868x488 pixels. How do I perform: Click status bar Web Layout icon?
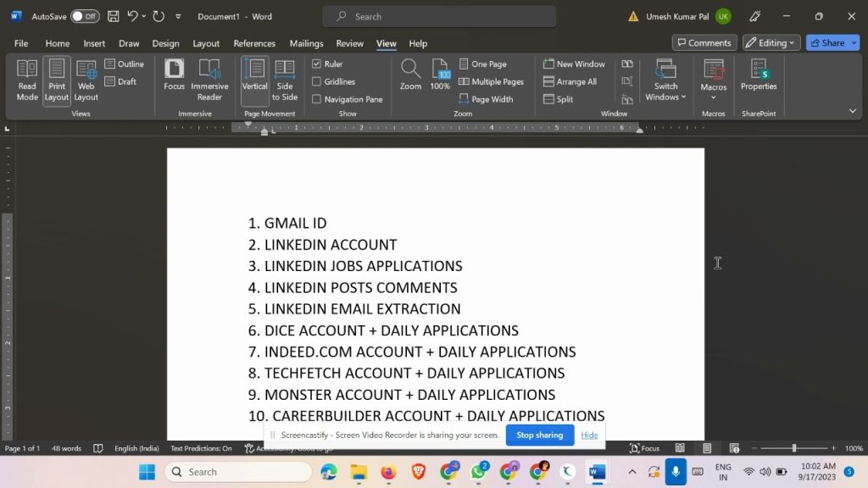click(734, 448)
